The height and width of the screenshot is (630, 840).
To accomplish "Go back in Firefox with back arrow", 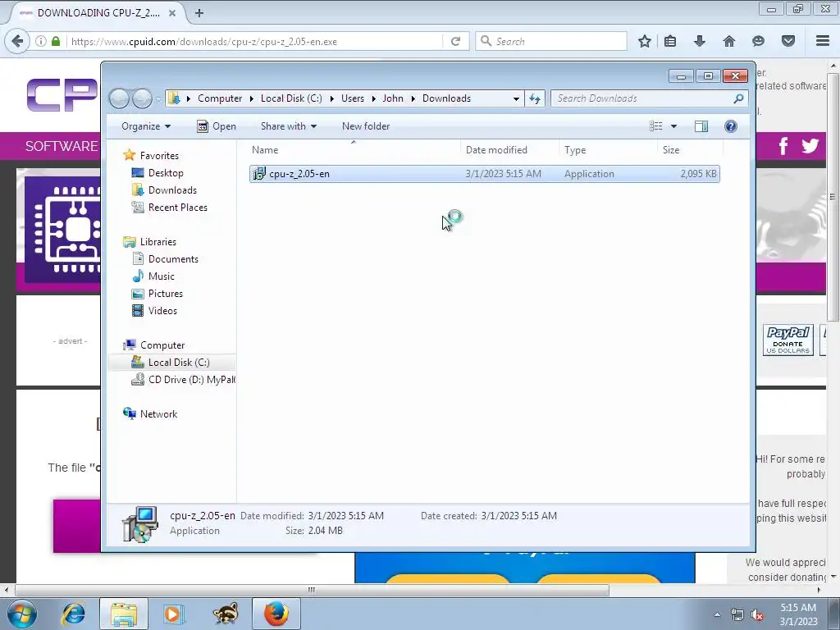I will tap(17, 41).
